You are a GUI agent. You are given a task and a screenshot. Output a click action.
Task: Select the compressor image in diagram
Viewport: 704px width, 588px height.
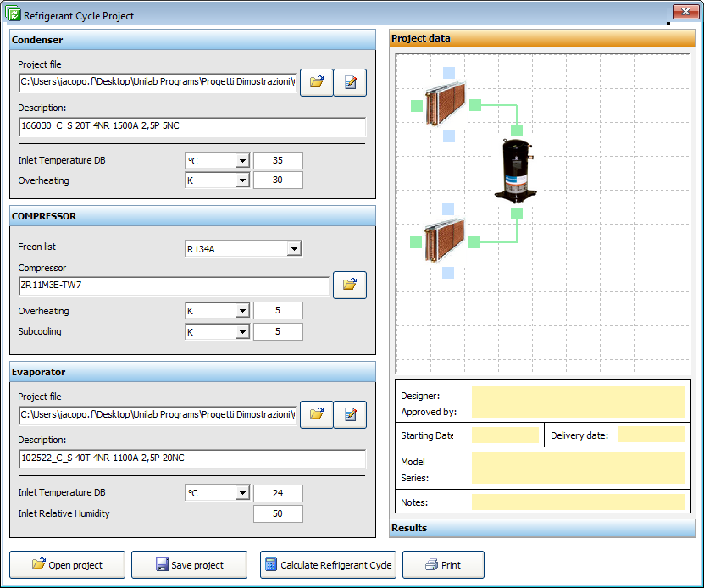(517, 170)
